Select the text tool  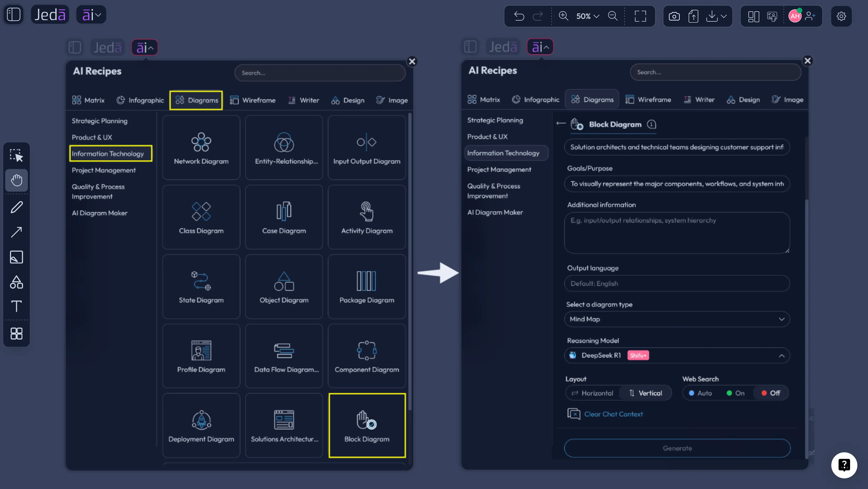tap(16, 306)
